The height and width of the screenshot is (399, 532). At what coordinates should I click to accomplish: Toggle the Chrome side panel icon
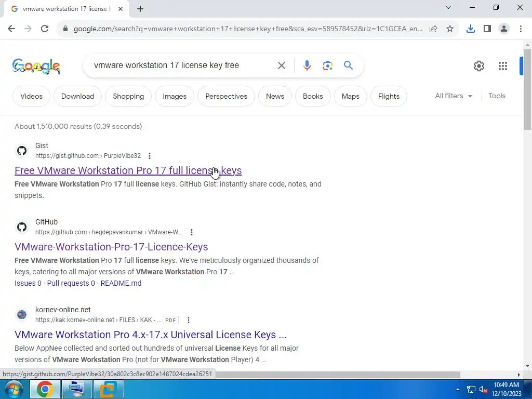point(487,29)
